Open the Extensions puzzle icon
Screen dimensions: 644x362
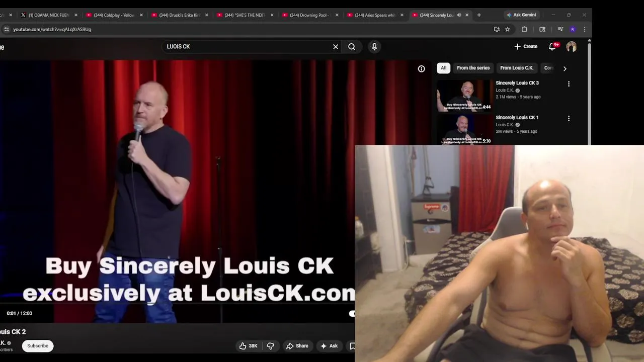tap(524, 29)
